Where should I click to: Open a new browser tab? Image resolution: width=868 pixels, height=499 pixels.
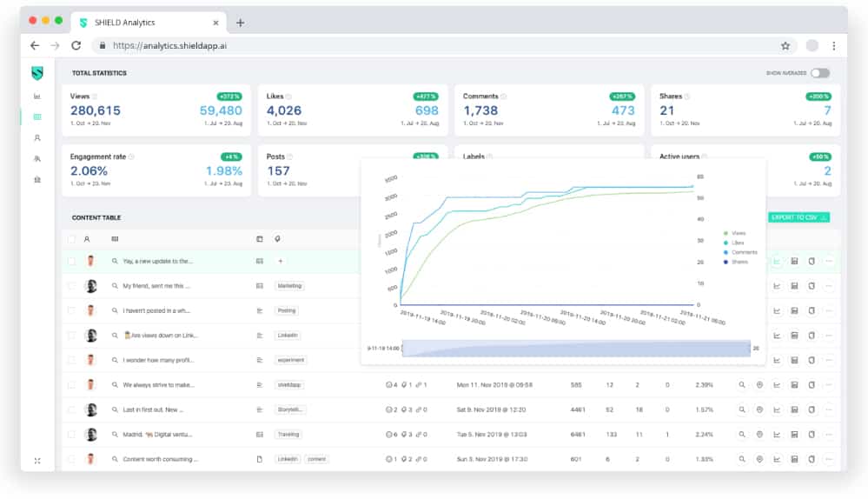coord(241,23)
